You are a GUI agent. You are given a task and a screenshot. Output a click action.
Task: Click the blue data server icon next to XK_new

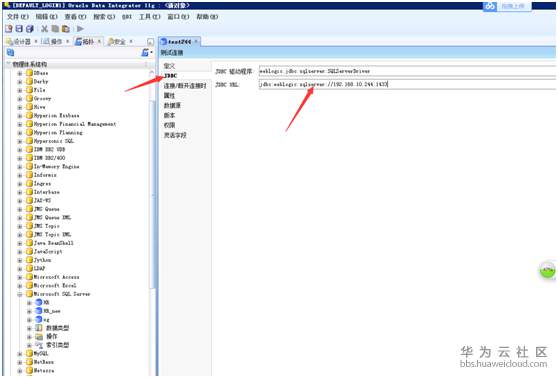39,311
